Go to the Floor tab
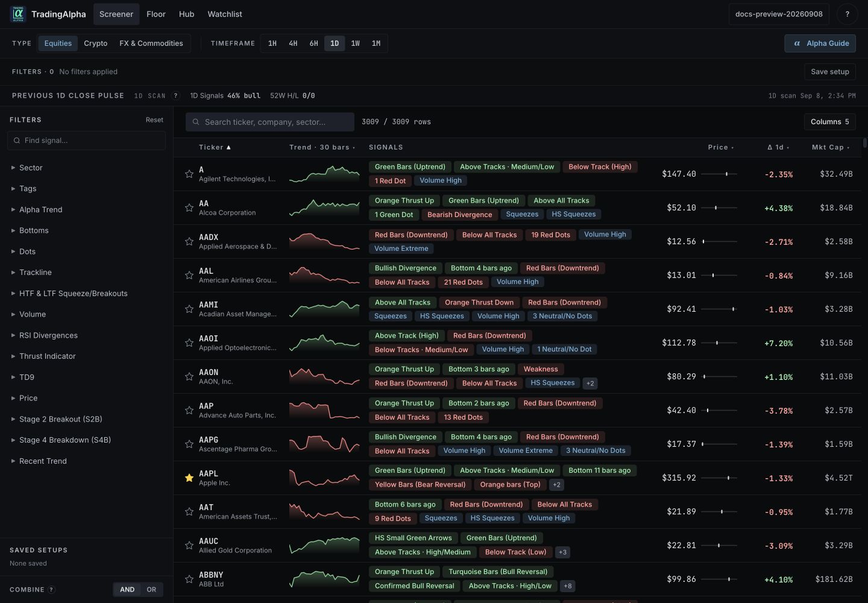This screenshot has height=603, width=868. 156,14
